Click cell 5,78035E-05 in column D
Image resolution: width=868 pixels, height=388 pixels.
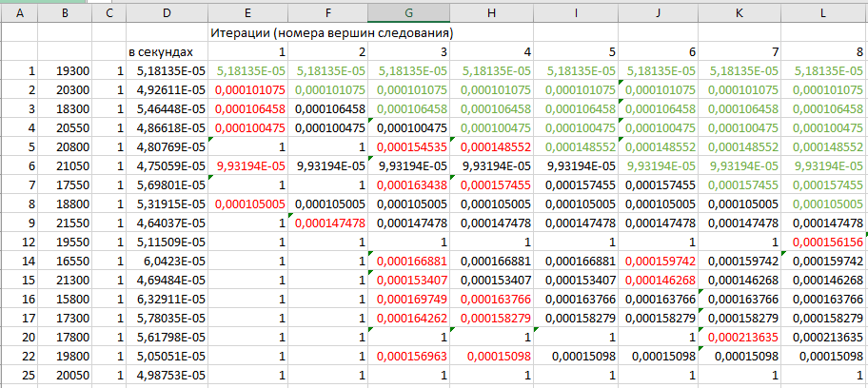point(168,318)
